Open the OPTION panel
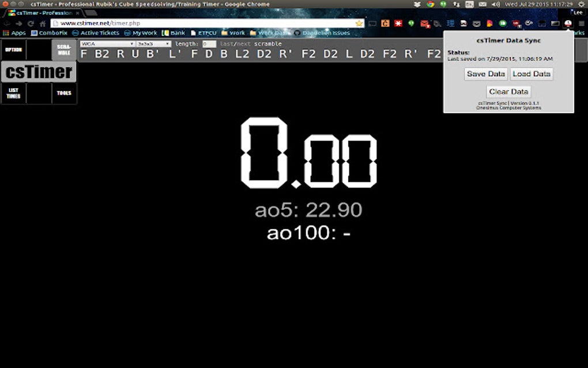This screenshot has width=588, height=368. click(13, 50)
